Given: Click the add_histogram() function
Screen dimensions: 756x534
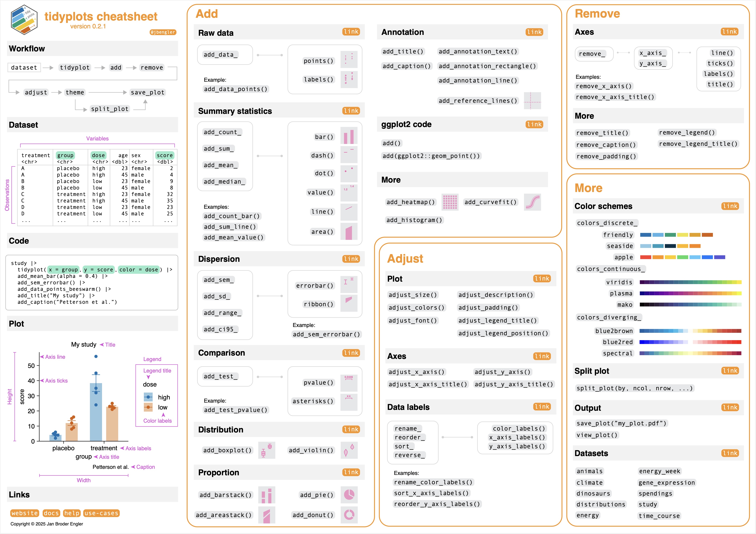Looking at the screenshot, I should tap(414, 220).
